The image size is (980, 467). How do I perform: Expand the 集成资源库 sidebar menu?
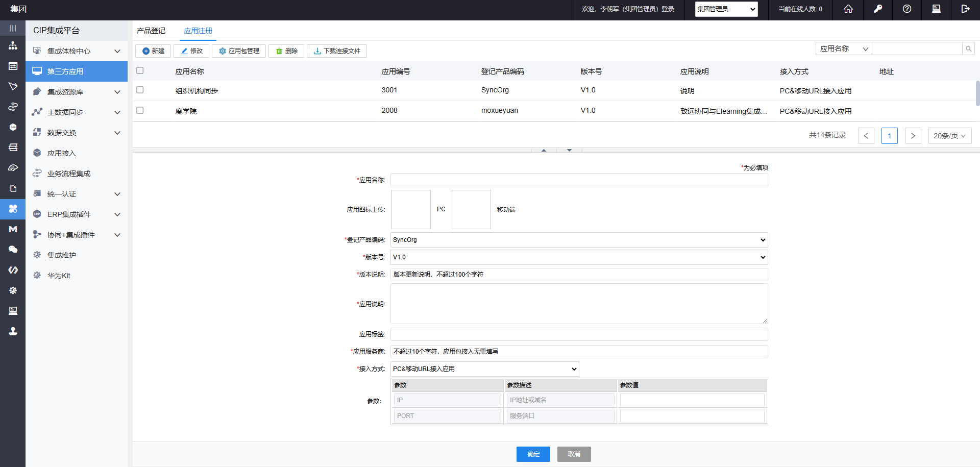(x=77, y=92)
